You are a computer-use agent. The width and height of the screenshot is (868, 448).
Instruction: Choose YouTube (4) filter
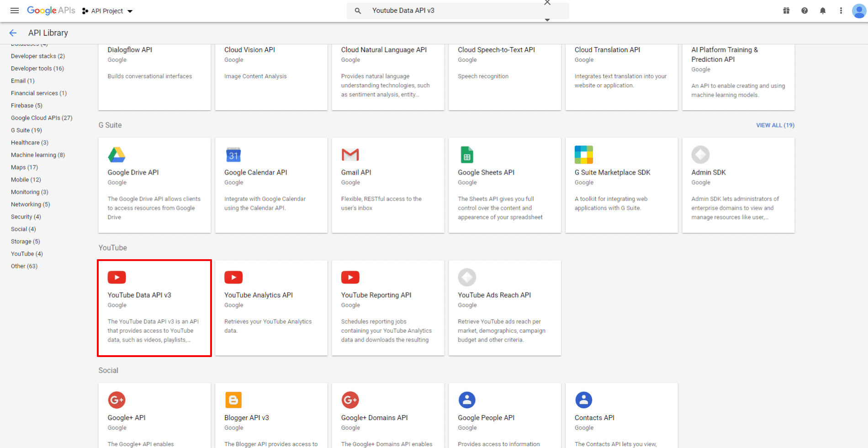[27, 254]
